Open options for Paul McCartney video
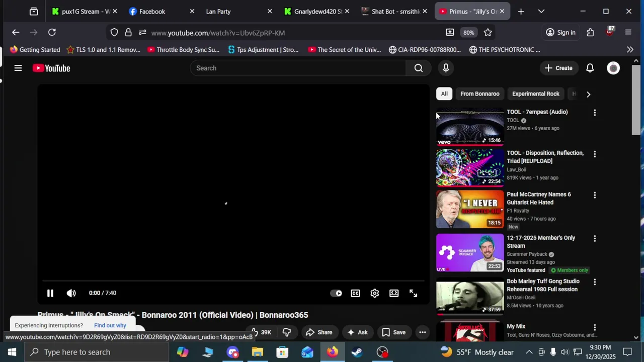The height and width of the screenshot is (362, 644). [595, 195]
